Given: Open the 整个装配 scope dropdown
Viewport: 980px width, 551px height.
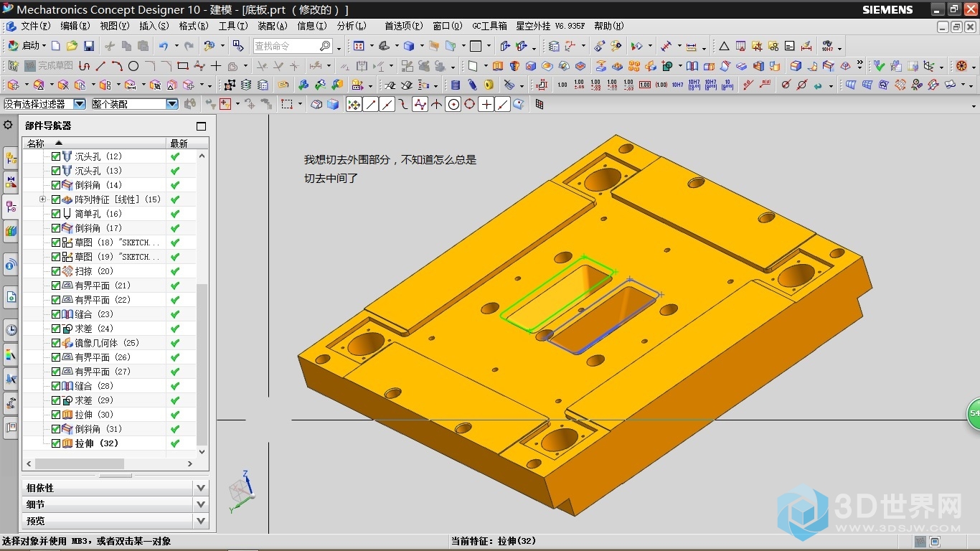Looking at the screenshot, I should [x=172, y=104].
